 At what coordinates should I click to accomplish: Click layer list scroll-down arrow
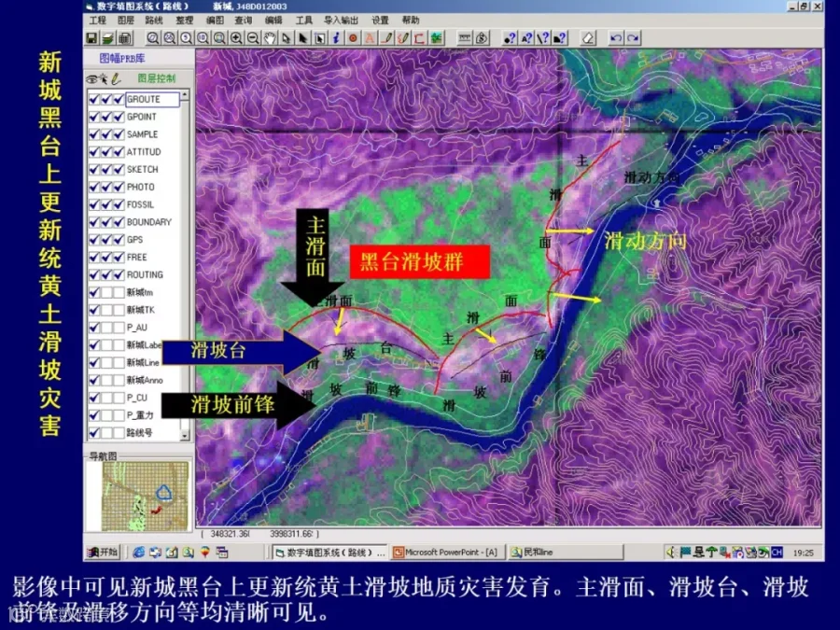(x=185, y=436)
